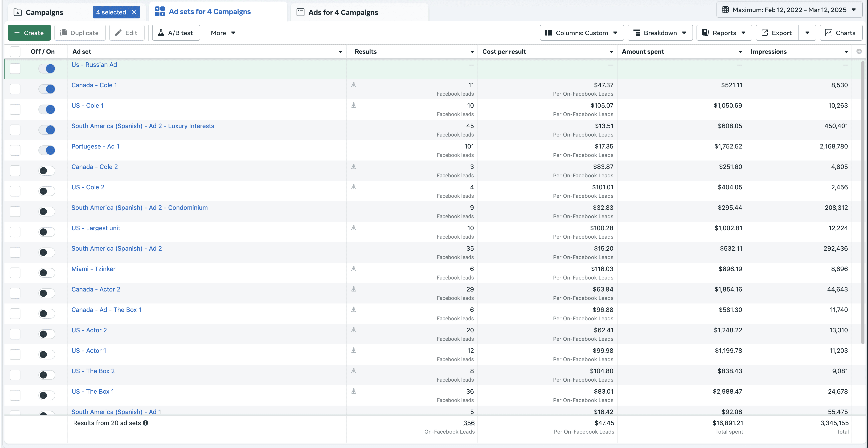Click the lead download icon for Miami - Tzinker

point(353,268)
